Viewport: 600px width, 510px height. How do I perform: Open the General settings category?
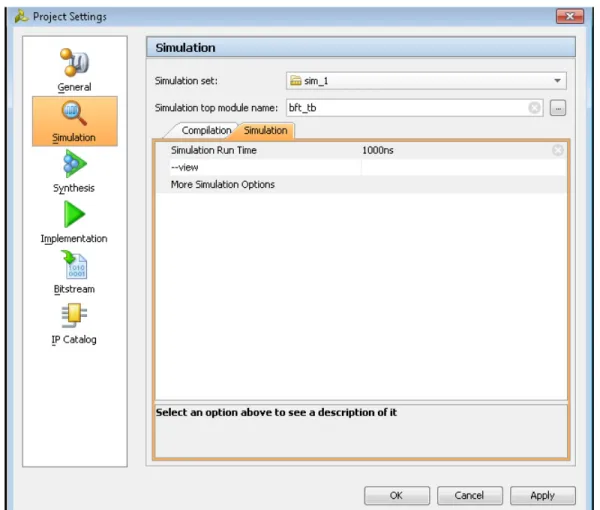coord(74,70)
